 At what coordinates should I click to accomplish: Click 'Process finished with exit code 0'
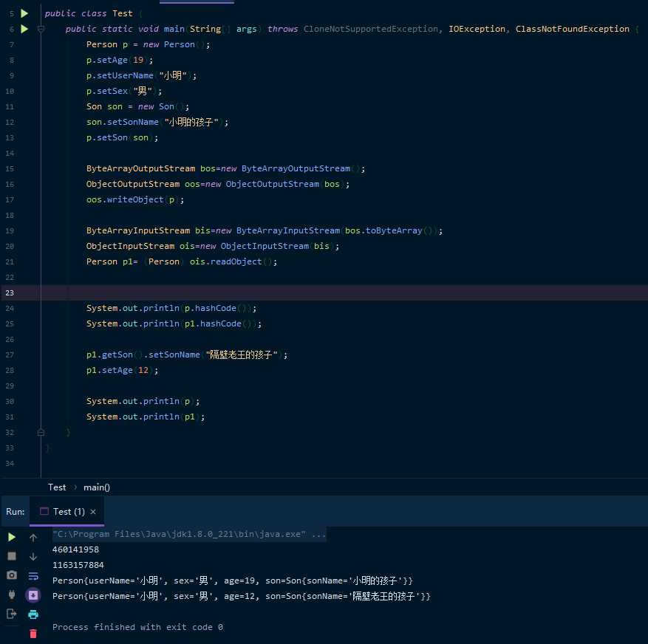point(137,627)
